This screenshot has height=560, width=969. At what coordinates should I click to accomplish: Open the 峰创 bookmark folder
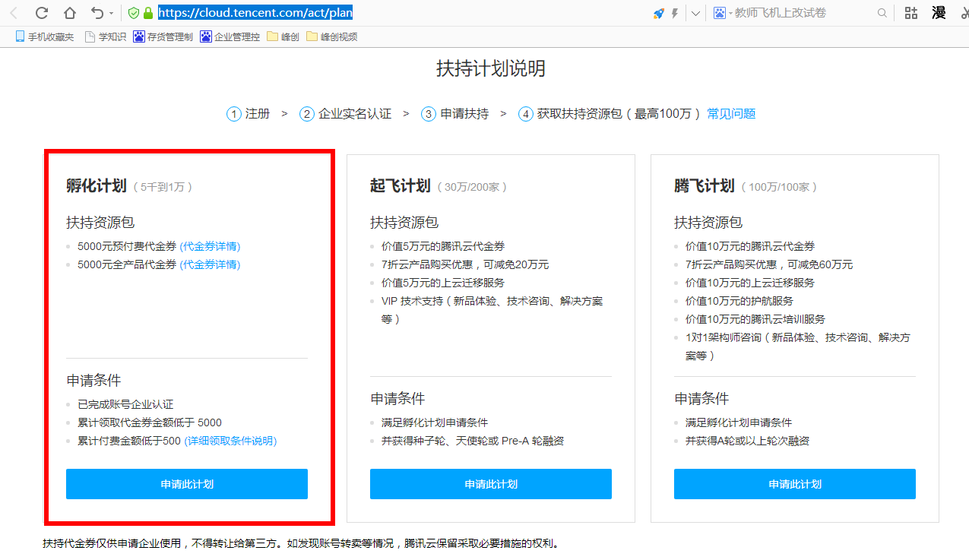click(x=283, y=36)
